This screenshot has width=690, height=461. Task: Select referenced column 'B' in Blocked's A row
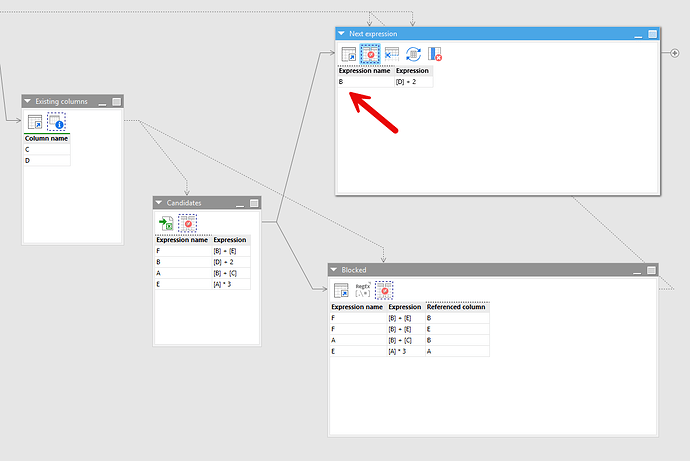[457, 340]
